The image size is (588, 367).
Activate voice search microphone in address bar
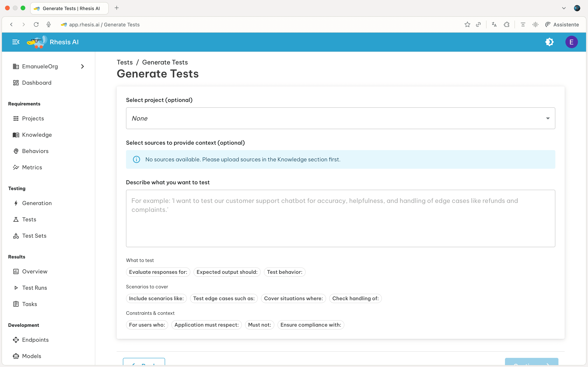48,24
